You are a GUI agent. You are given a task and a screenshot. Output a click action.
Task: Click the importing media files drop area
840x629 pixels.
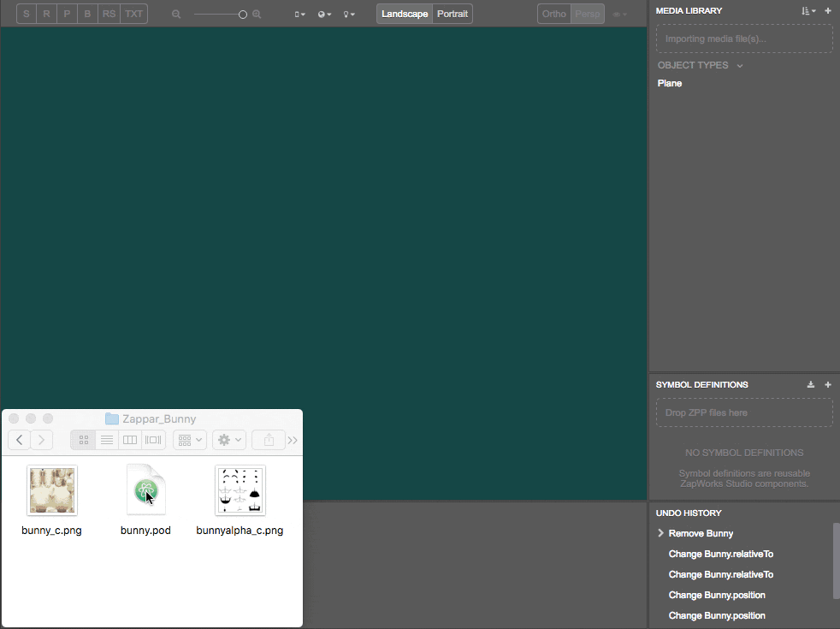tap(744, 39)
